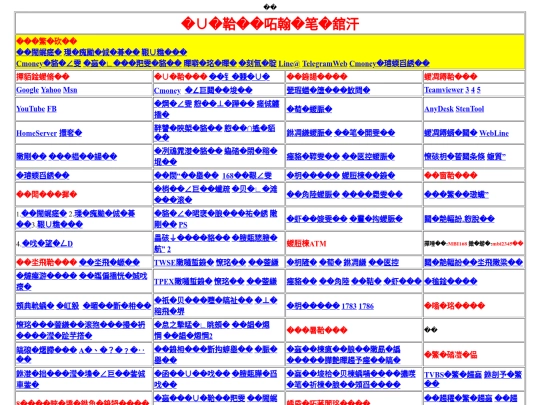Viewport: 540px width, 405px height.
Task: Open the Line@ link in yellow banner
Action: (289, 63)
